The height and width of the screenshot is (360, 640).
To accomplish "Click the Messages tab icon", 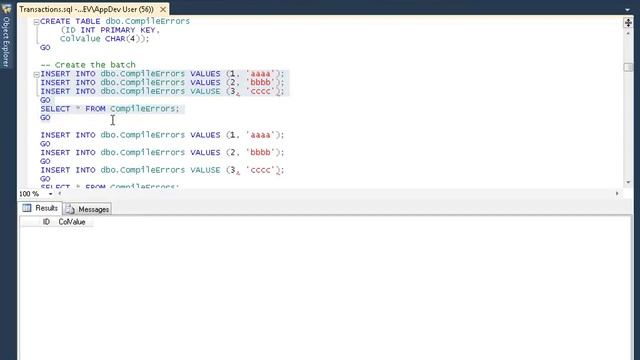I will point(70,209).
